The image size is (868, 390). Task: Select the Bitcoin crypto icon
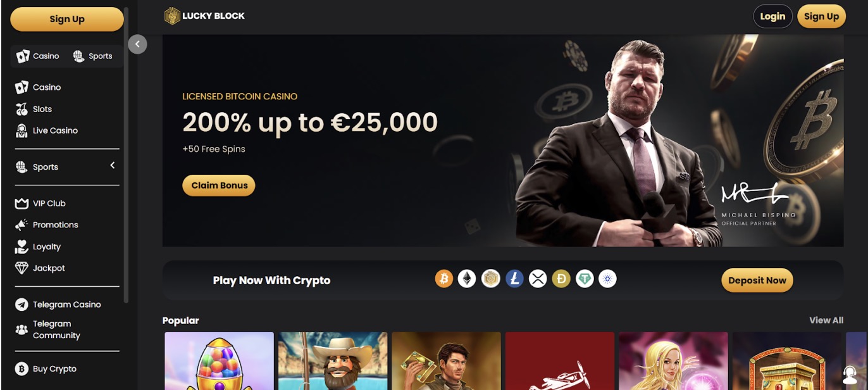(444, 279)
